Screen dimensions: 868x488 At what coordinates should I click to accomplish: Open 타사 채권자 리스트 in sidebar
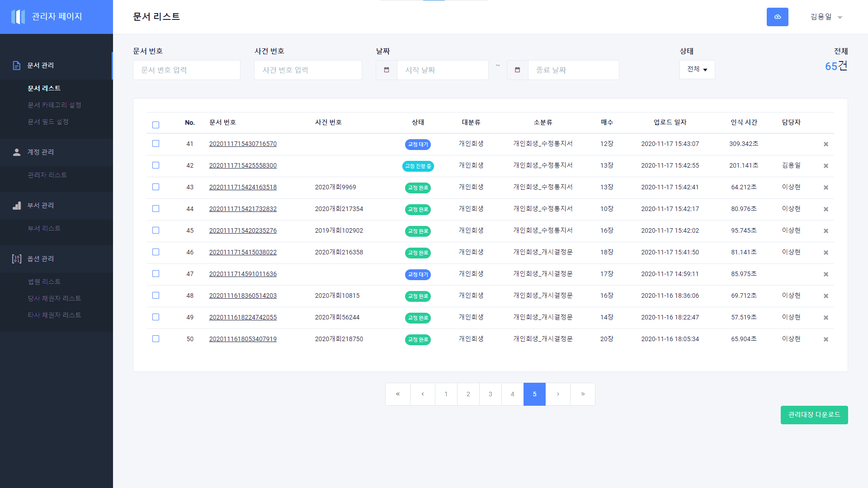55,315
